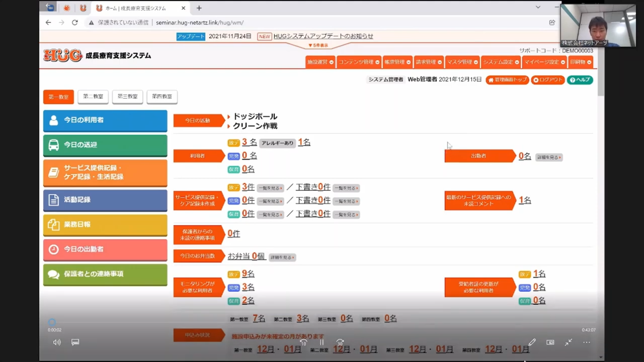
Task: Select the 第四教室 tab
Action: tap(162, 97)
